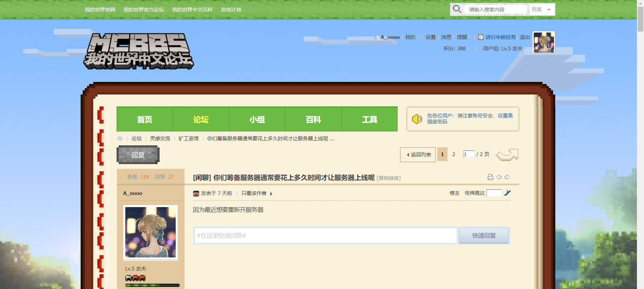Click the announcement about account security
Viewport: 644px width, 289px height.
coord(470,119)
